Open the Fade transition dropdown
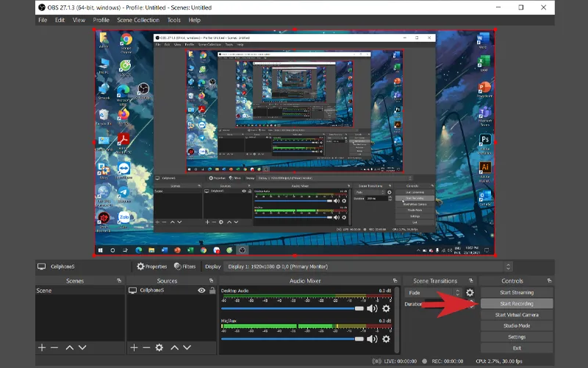588x368 pixels. (433, 292)
